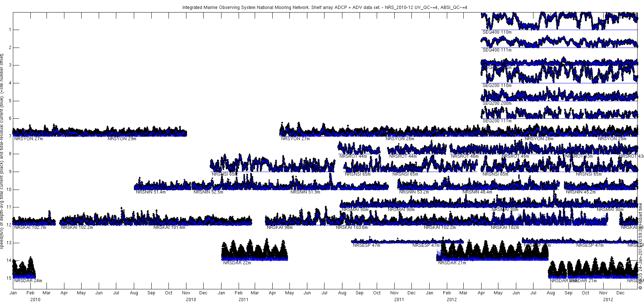Click y-axis tick label '9'
Viewport: 644px width, 304px height.
10,172
